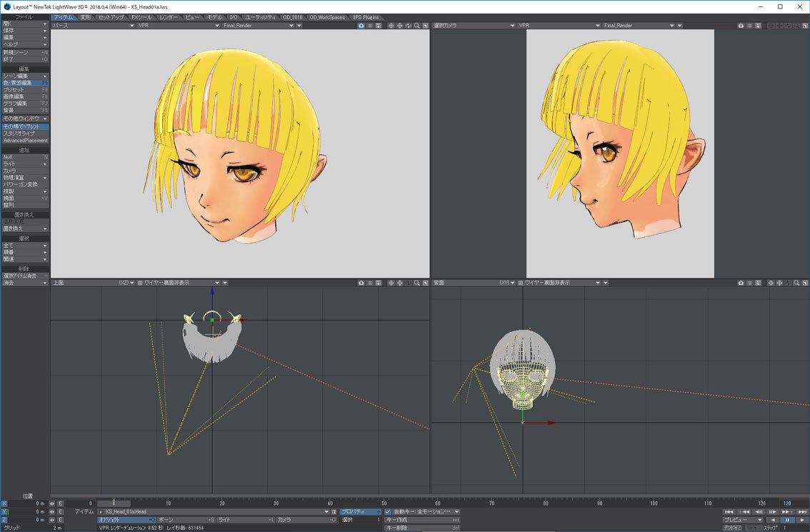The height and width of the screenshot is (532, 810).
Task: Switch to the OD_WorkSpaces tab
Action: pyautogui.click(x=327, y=17)
